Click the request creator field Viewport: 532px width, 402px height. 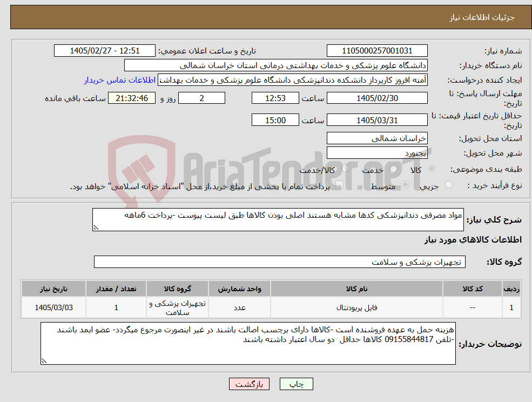pyautogui.click(x=292, y=80)
